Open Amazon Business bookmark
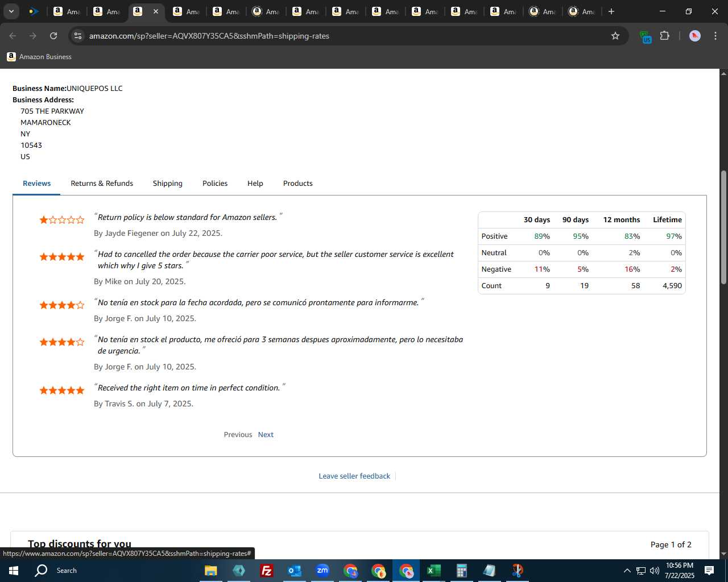The width and height of the screenshot is (728, 582). 39,57
